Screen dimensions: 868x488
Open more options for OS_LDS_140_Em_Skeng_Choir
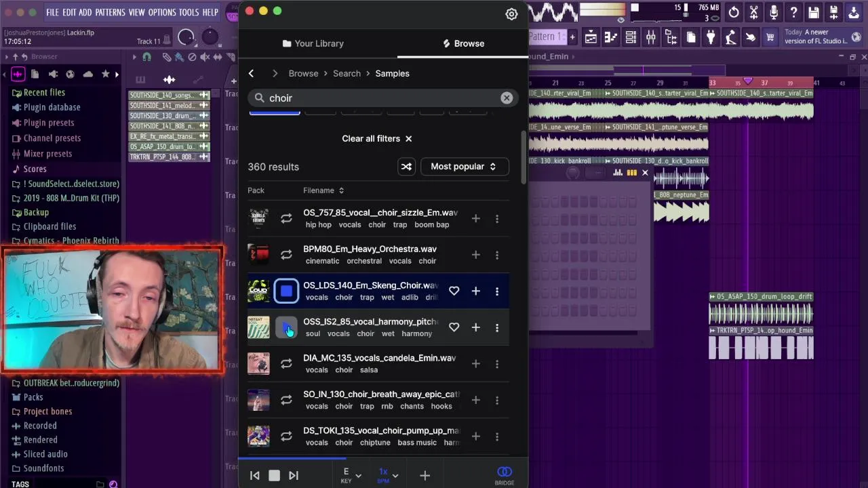[x=497, y=291]
